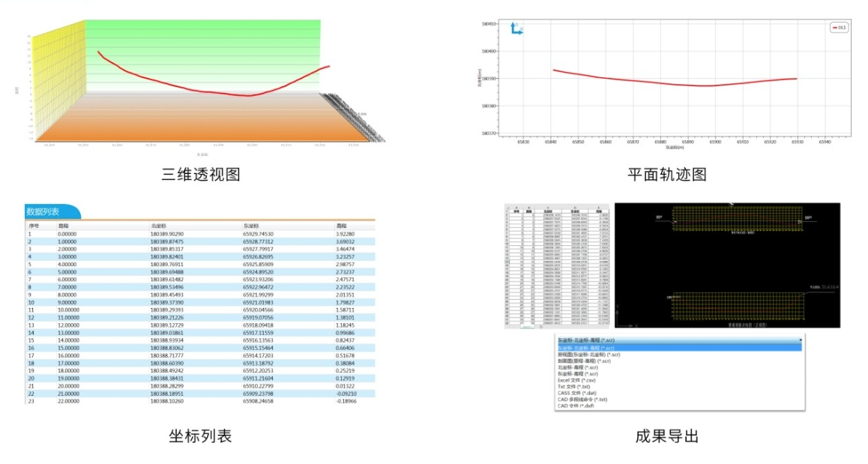Screen dimensions: 868x464
Task: Select elevation cell 1.79827
Action: (x=345, y=303)
